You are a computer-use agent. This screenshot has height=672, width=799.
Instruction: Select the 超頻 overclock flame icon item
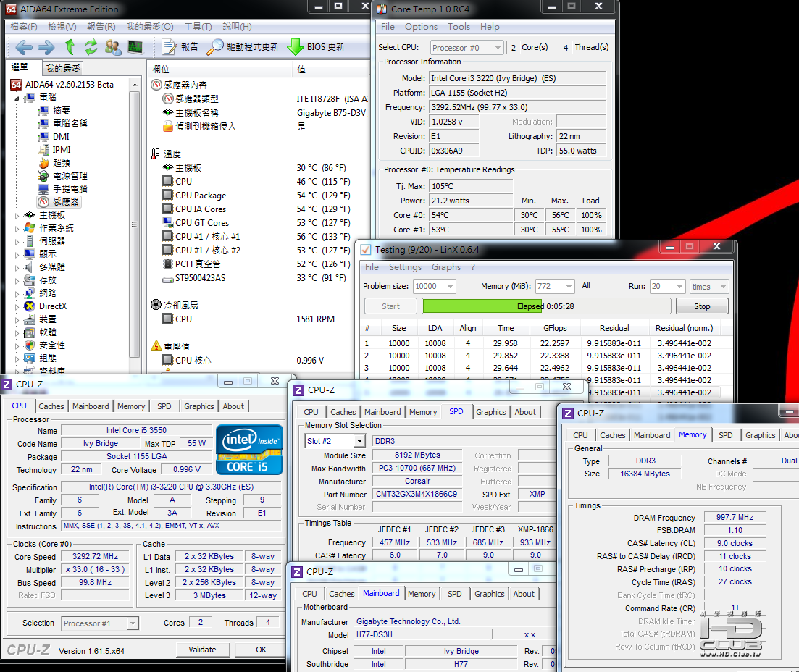tap(55, 162)
